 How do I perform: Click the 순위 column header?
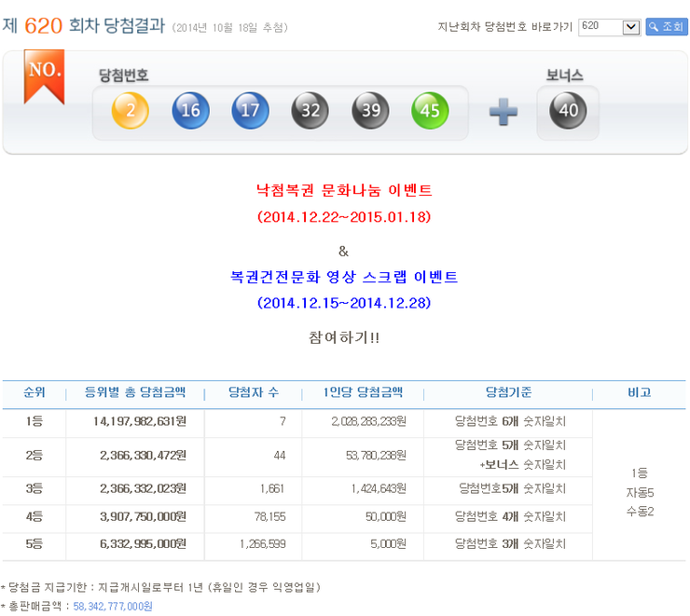[x=34, y=392]
